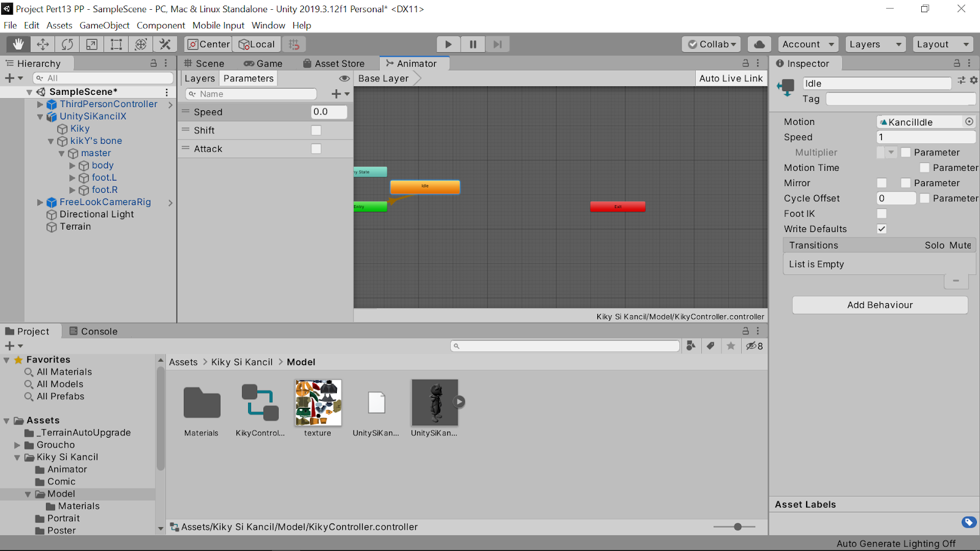Screen dimensions: 980x551
Task: Pause the game playback
Action: click(x=473, y=44)
